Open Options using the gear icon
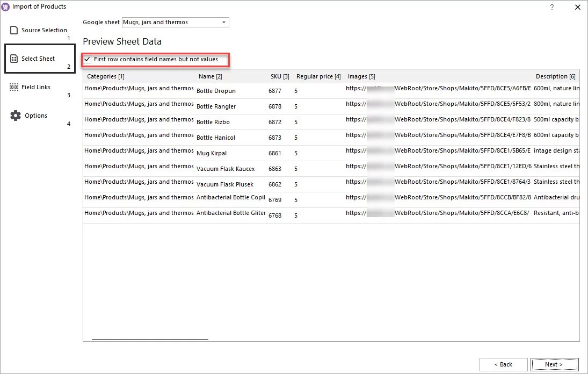This screenshot has width=588, height=374. 16,115
